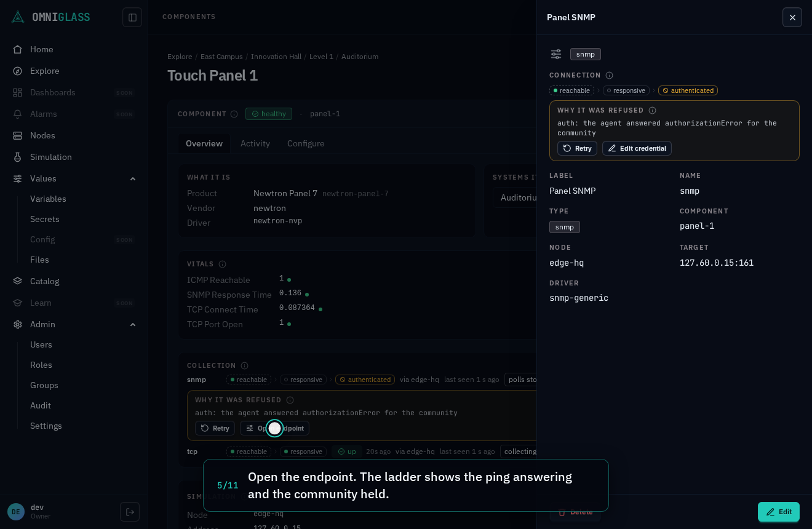
Task: Collapse the Values section chevron
Action: coord(133,178)
